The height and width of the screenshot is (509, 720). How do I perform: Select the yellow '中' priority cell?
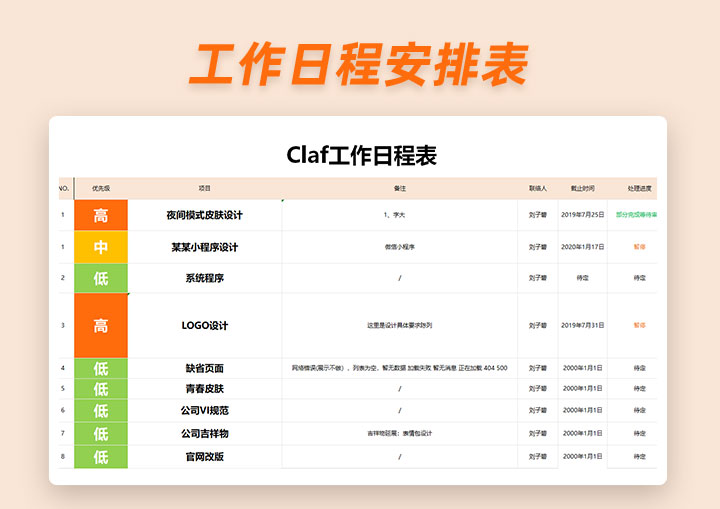pos(101,247)
